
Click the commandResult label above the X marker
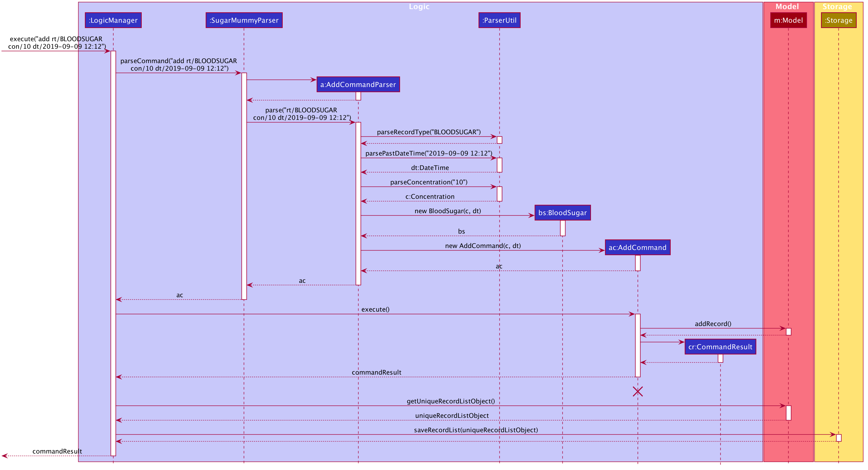pos(376,372)
